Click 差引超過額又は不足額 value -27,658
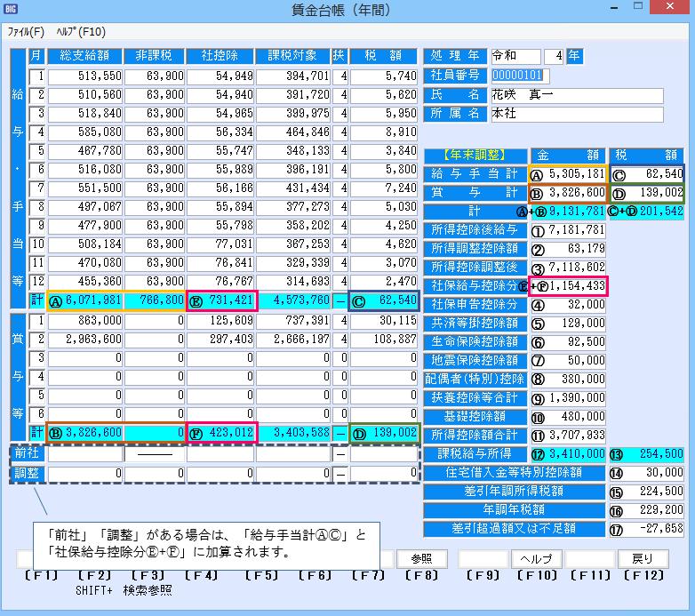Screen dimensions: 695x616 tap(646, 528)
